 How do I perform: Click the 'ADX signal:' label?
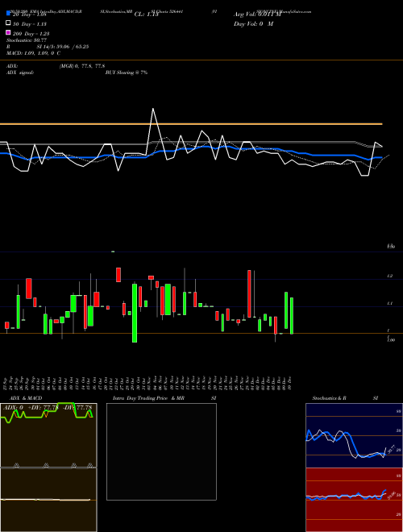point(20,73)
